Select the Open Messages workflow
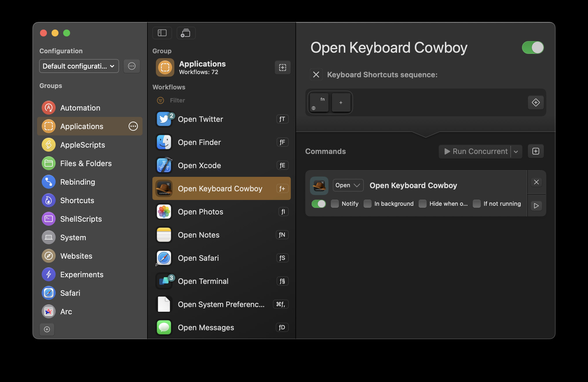Screen dimensions: 588x382 pos(222,328)
